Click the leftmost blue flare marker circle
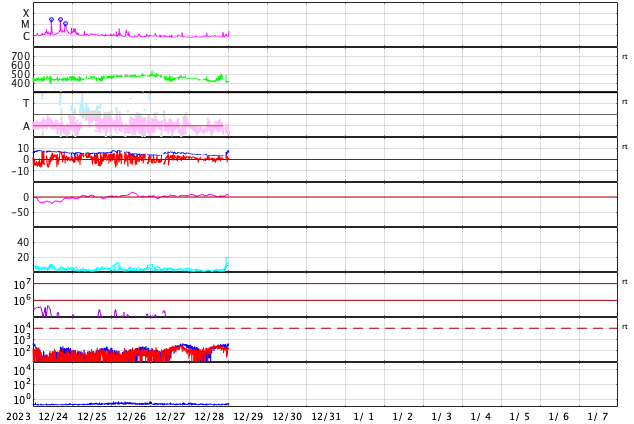The width and height of the screenshot is (634, 424). [x=51, y=19]
